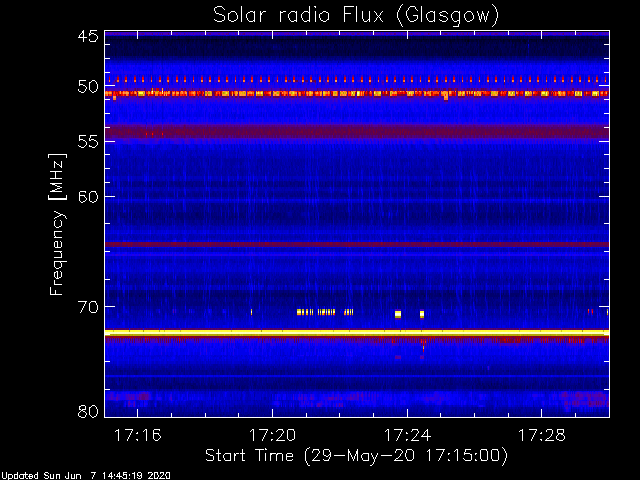Viewport: 640px width, 480px height.
Task: Click the '80' frequency tick label
Action: 88,411
